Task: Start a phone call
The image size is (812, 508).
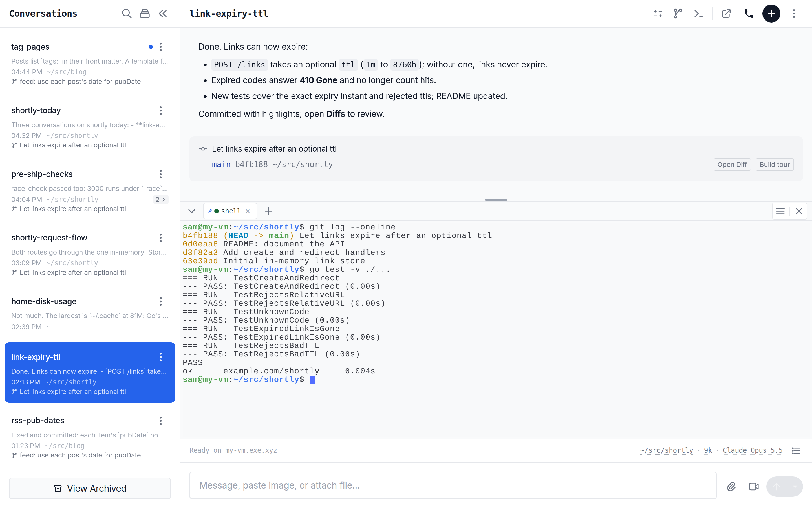Action: point(749,14)
